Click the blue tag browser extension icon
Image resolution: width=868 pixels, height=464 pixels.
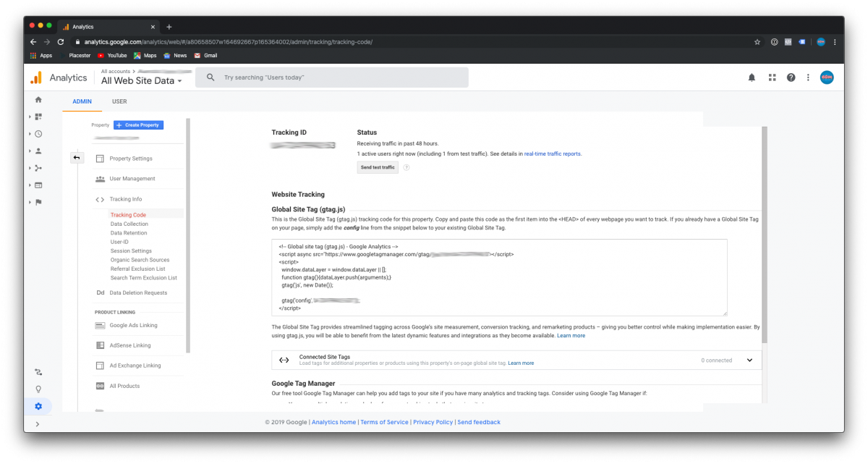[802, 42]
